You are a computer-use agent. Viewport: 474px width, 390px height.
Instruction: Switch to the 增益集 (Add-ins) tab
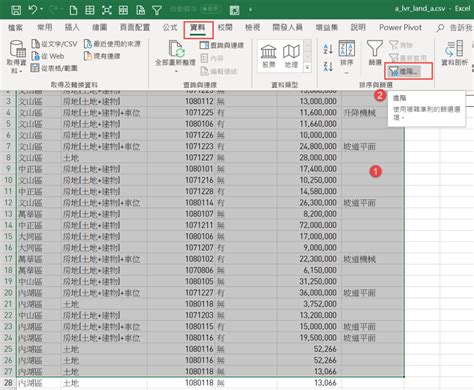click(x=327, y=27)
